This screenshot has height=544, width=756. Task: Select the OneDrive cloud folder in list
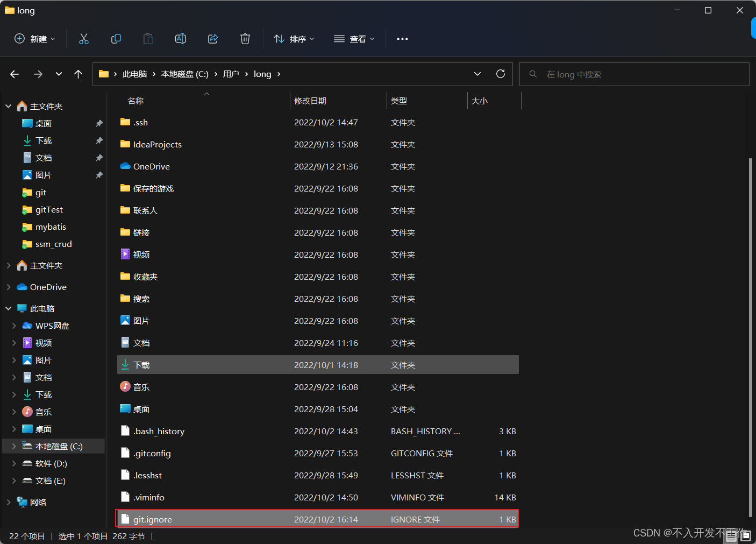pyautogui.click(x=318, y=166)
